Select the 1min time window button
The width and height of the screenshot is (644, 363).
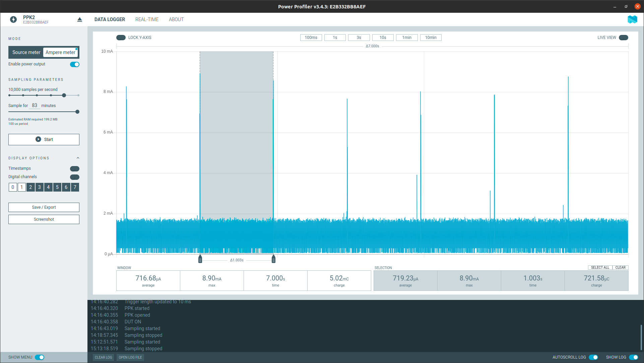pyautogui.click(x=407, y=37)
